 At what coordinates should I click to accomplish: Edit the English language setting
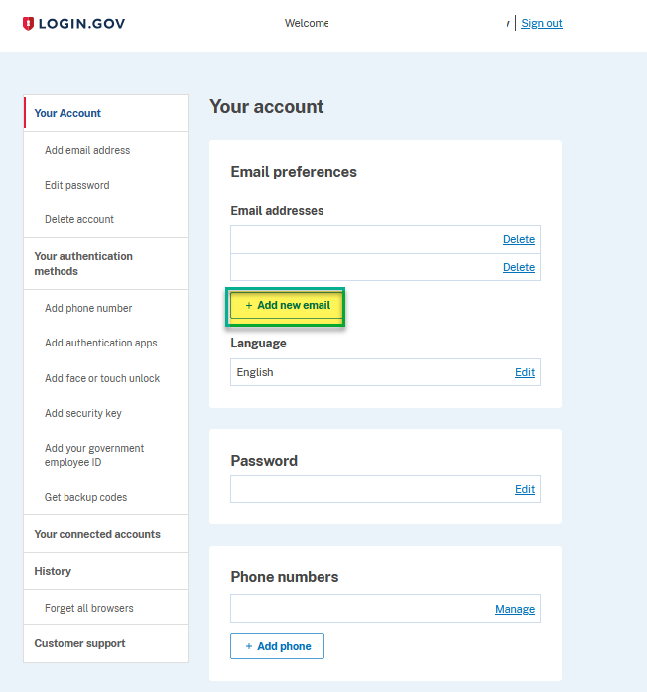pyautogui.click(x=524, y=372)
